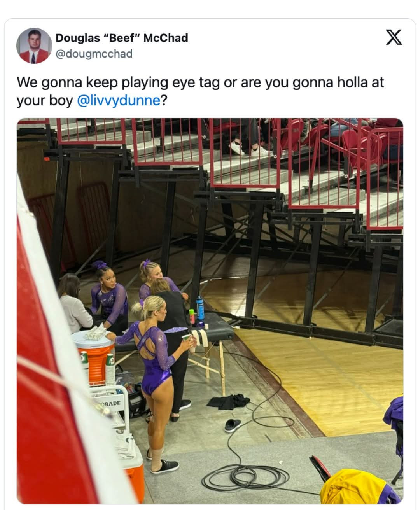Open the attached gymnastics photo
Image resolution: width=420 pixels, height=525 pixels.
click(x=210, y=311)
